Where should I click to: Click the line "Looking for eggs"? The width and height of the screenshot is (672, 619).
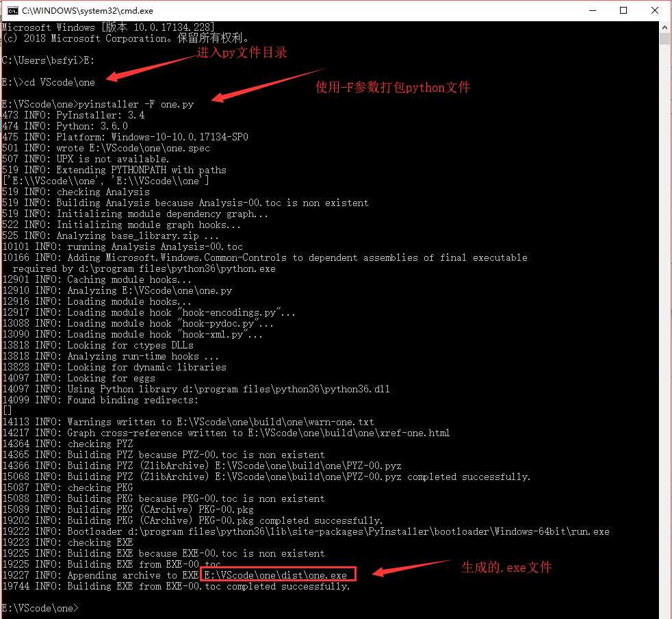[x=111, y=378]
